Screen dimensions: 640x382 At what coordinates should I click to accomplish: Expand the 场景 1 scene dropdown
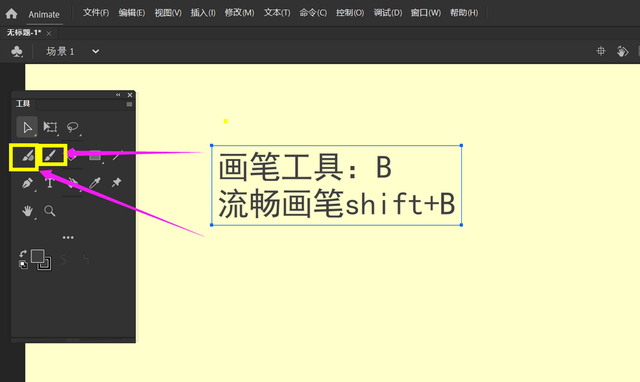coord(96,51)
